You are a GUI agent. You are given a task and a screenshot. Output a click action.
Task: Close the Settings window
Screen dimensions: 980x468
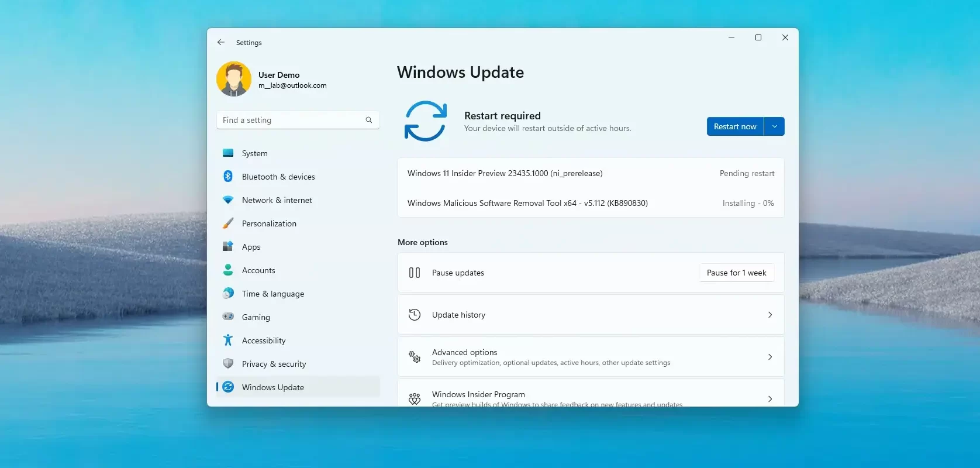785,37
